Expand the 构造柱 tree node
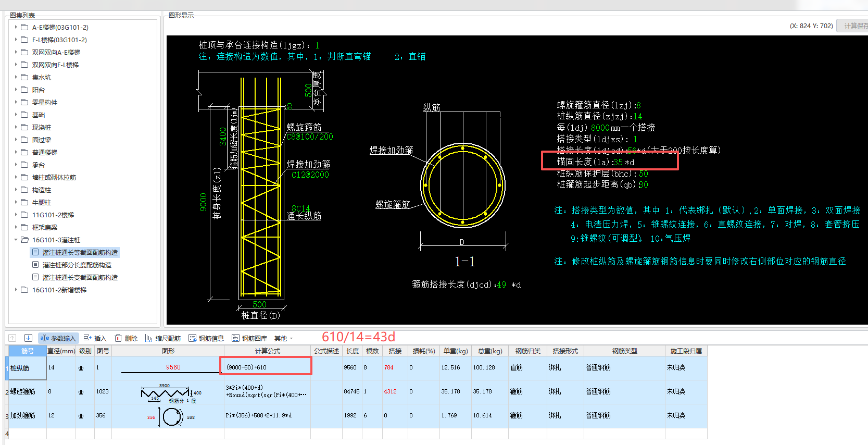This screenshot has width=868, height=445. 16,190
